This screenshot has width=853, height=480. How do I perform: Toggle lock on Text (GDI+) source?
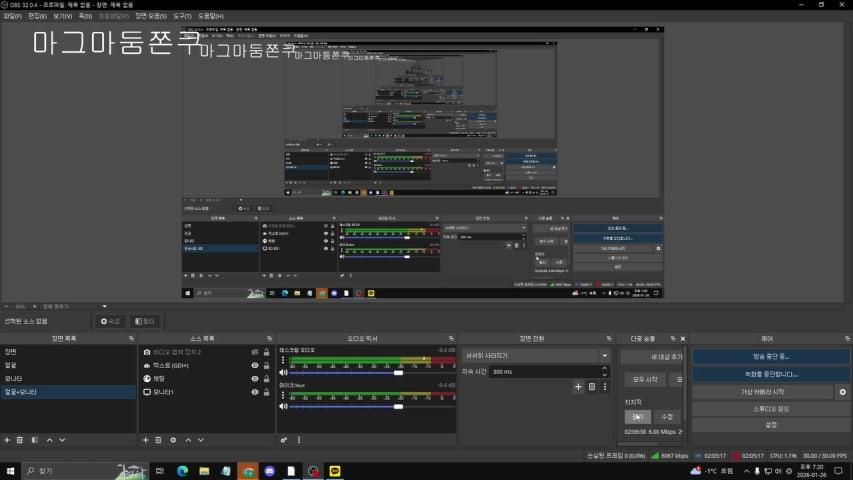(267, 365)
